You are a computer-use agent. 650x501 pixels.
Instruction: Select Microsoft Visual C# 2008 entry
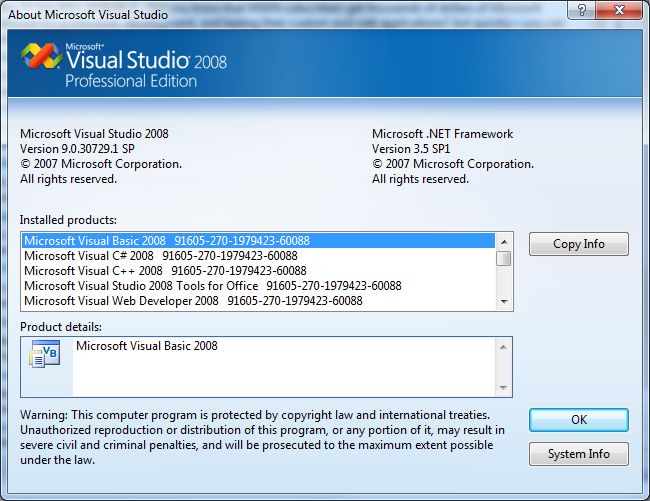click(x=259, y=256)
